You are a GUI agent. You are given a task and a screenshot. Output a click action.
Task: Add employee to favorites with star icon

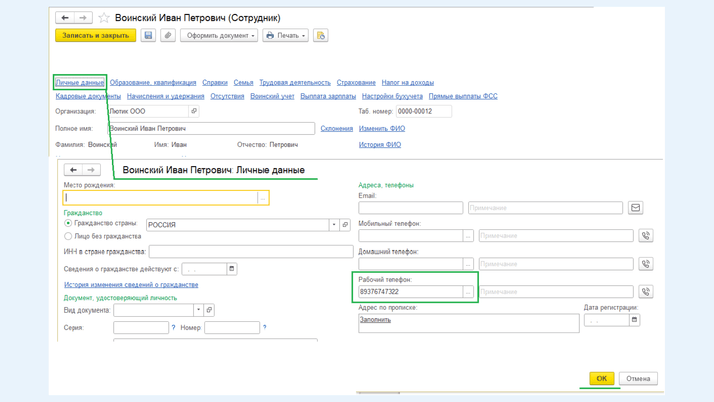click(104, 18)
